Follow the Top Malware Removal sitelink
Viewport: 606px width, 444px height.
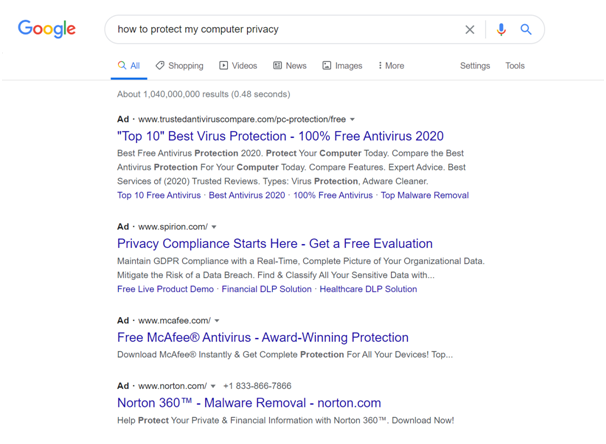[x=425, y=195]
